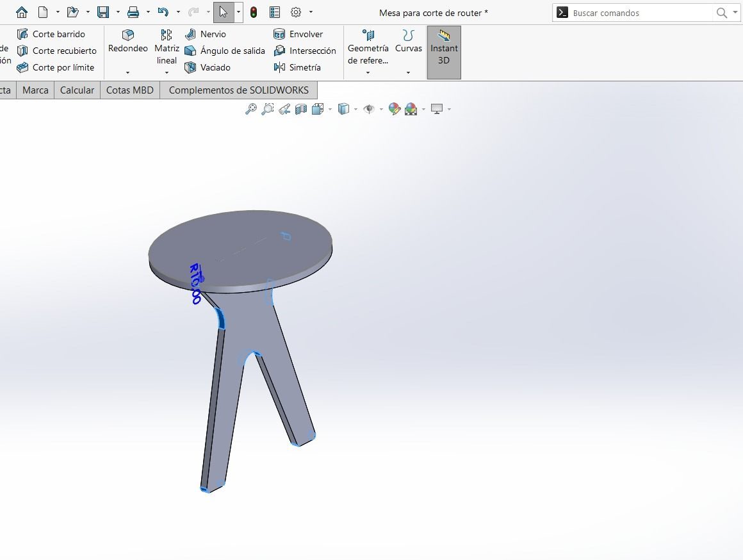743x560 pixels.
Task: Change the display style cube icon
Action: point(343,109)
